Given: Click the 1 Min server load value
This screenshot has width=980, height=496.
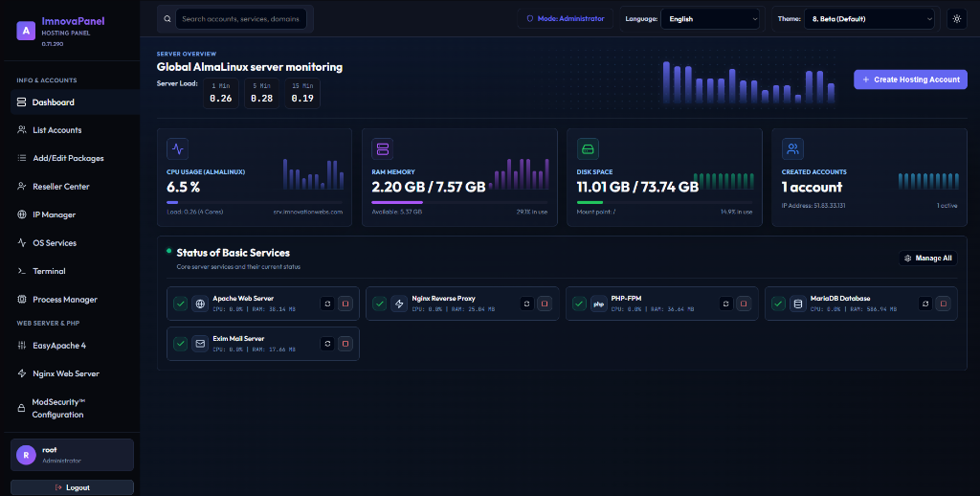Looking at the screenshot, I should 221,99.
